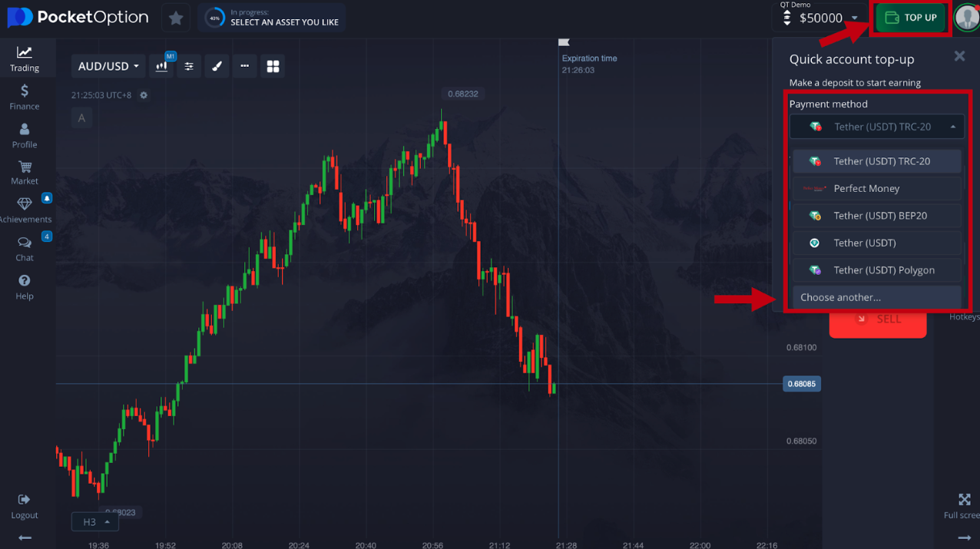Open H3 timeframe dropdown
This screenshot has height=549, width=980.
point(95,522)
